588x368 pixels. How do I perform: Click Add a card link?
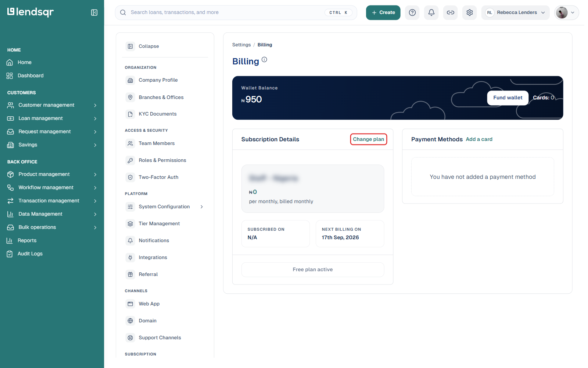pos(479,139)
